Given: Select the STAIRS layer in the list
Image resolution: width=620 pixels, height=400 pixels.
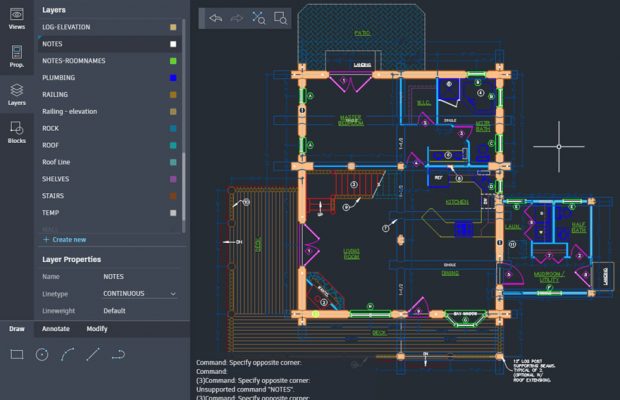Looking at the screenshot, I should 52,196.
